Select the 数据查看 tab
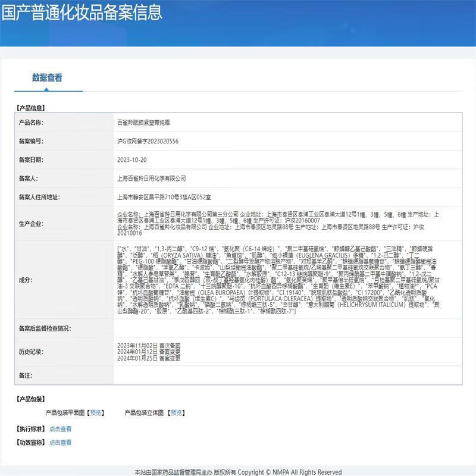 click(47, 78)
